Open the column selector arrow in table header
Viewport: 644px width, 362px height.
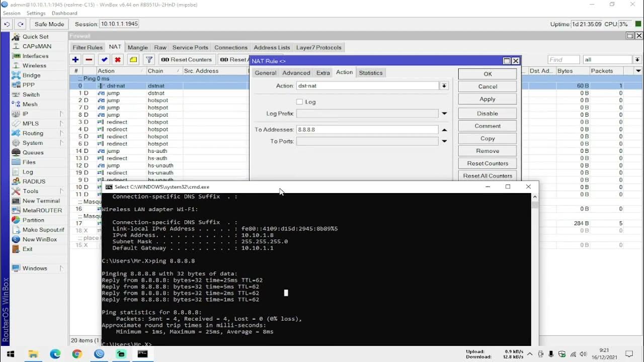(x=638, y=71)
